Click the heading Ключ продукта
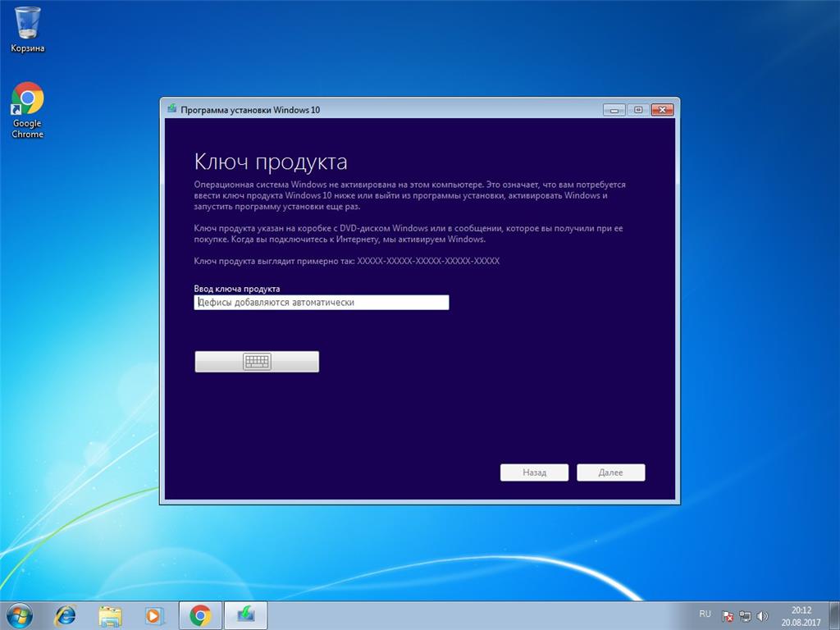This screenshot has width=840, height=630. pos(271,162)
